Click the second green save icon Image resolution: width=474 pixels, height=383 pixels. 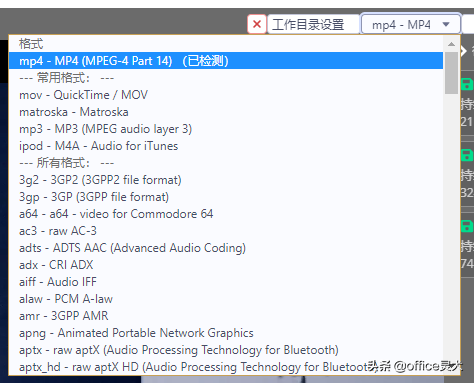467,155
